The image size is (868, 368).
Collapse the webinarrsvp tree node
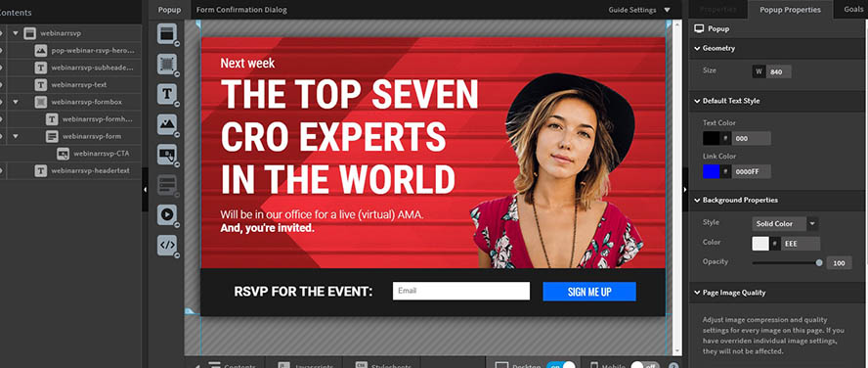coord(16,33)
